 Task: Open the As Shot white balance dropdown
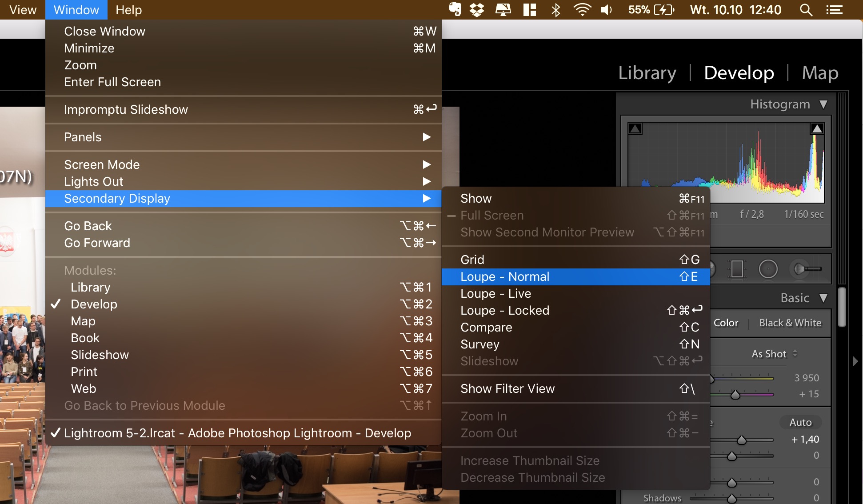coord(775,354)
